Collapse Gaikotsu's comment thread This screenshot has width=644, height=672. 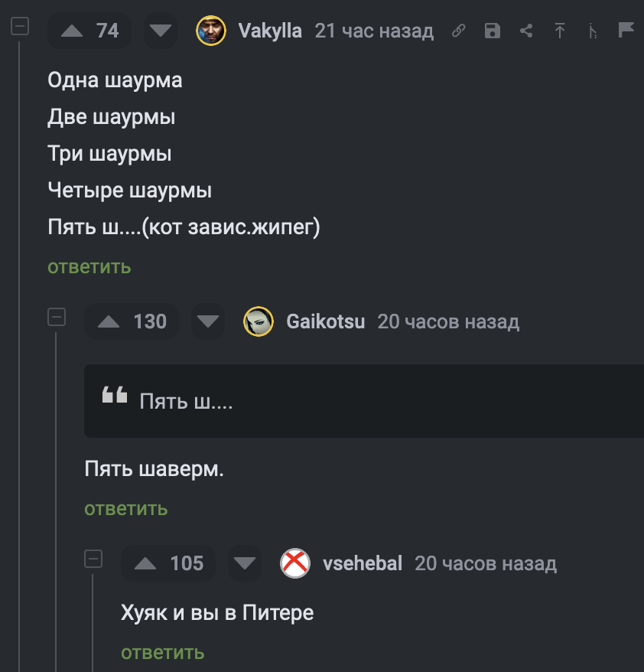coord(57,317)
